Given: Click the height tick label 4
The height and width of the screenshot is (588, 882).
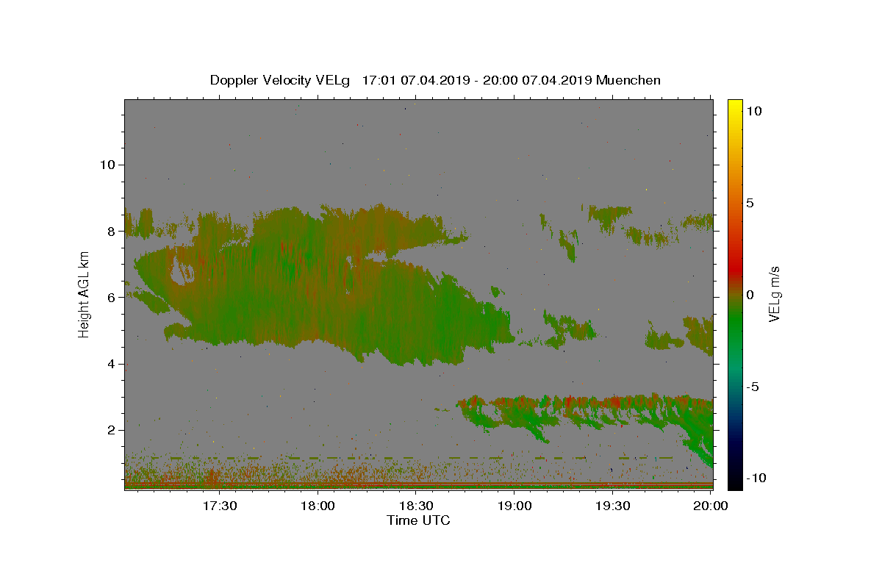Looking at the screenshot, I should click(110, 364).
